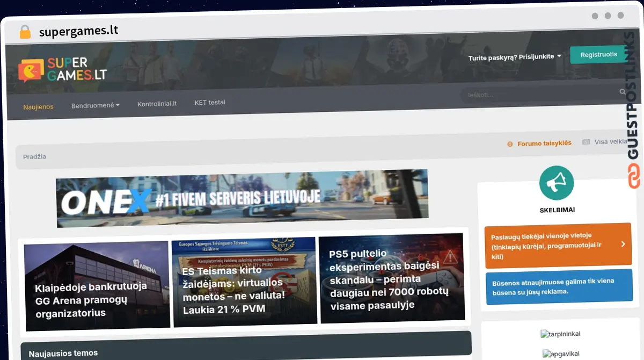The image size is (644, 360).
Task: Open Forumo taisyklės link
Action: [544, 143]
